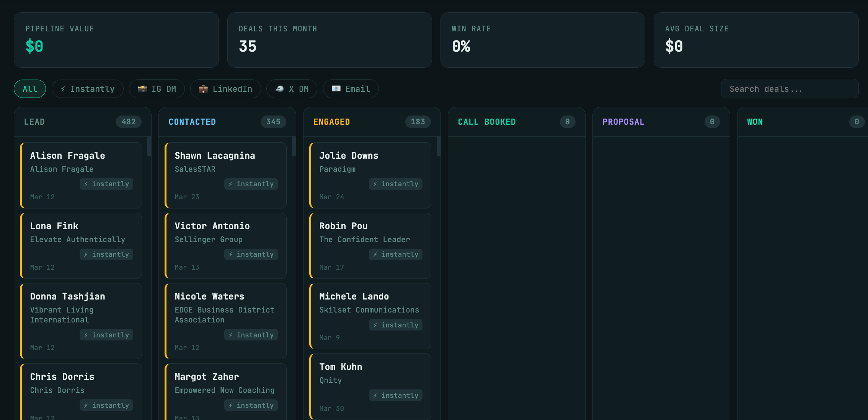Click the lightning icon in Instantly filter
868x420 pixels.
(x=63, y=89)
